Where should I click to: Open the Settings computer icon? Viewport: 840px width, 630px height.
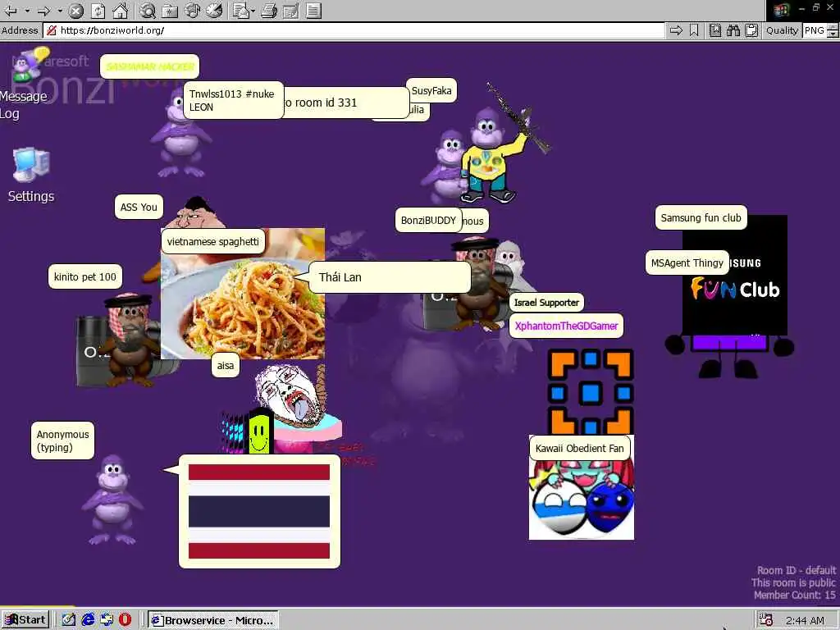tap(31, 176)
